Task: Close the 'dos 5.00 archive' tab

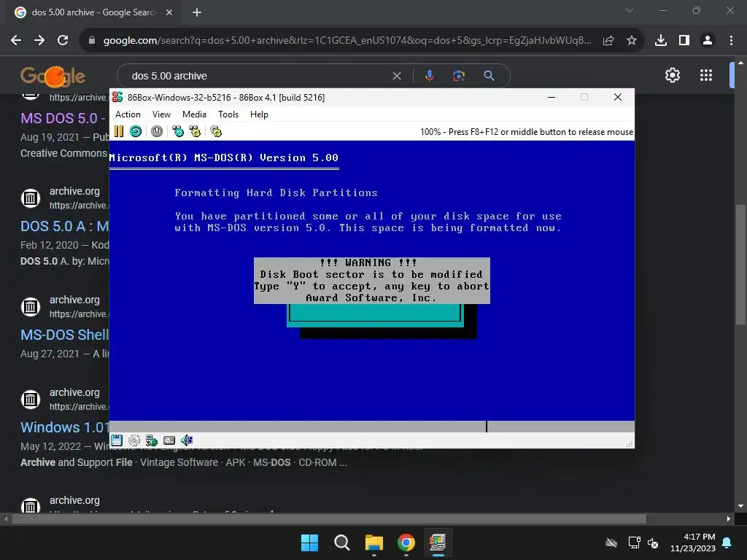Action: tap(169, 12)
